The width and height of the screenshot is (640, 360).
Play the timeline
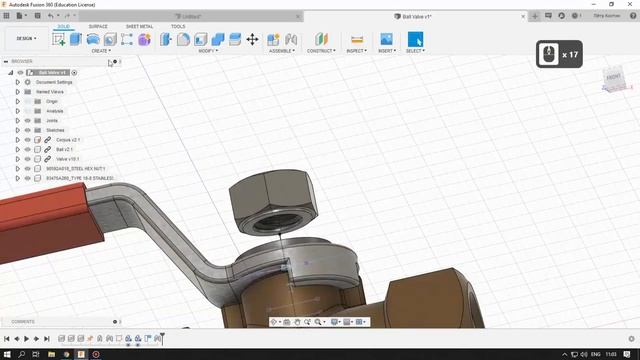coord(27,339)
